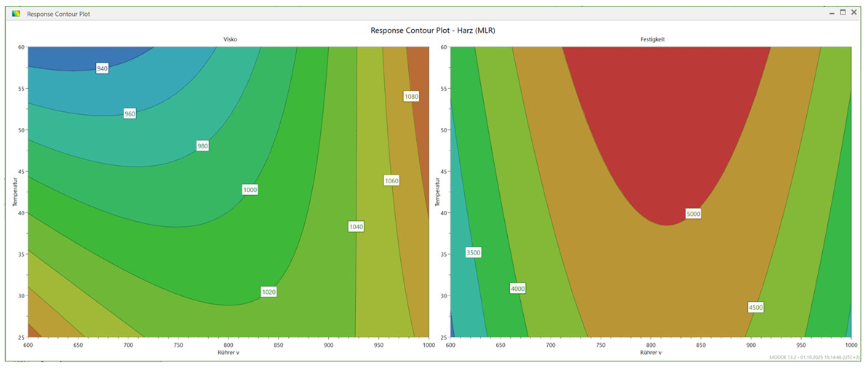Click the 4500 contour label
Viewport: 868px width, 368px height.
tap(755, 308)
